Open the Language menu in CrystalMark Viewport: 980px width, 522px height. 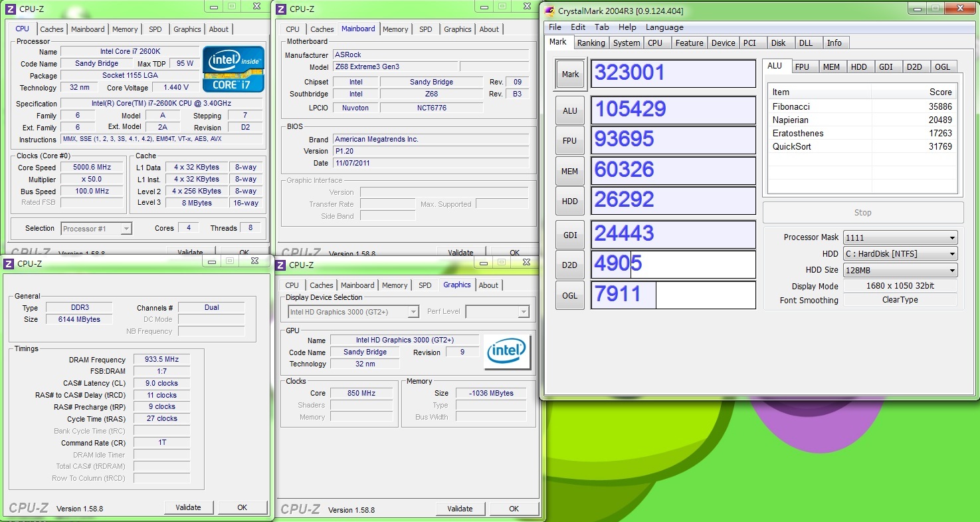click(x=664, y=27)
